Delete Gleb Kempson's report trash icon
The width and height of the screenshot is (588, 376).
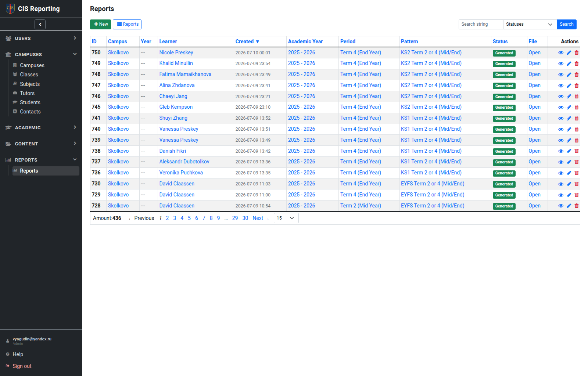577,108
